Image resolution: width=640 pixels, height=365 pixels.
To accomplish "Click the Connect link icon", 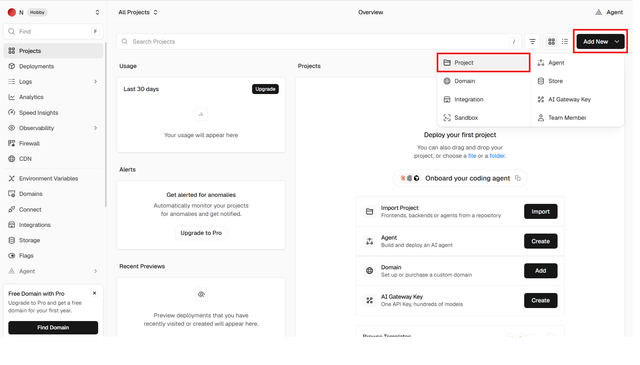I will 11,209.
